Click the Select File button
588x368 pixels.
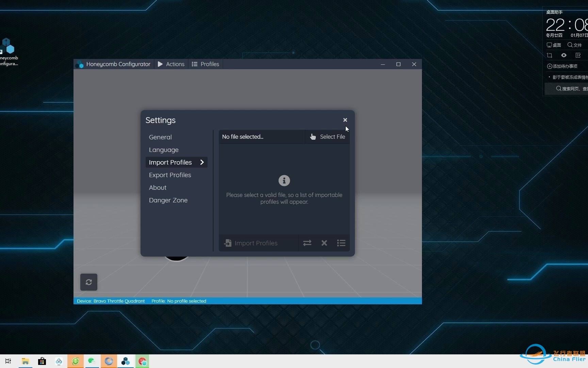(x=327, y=137)
